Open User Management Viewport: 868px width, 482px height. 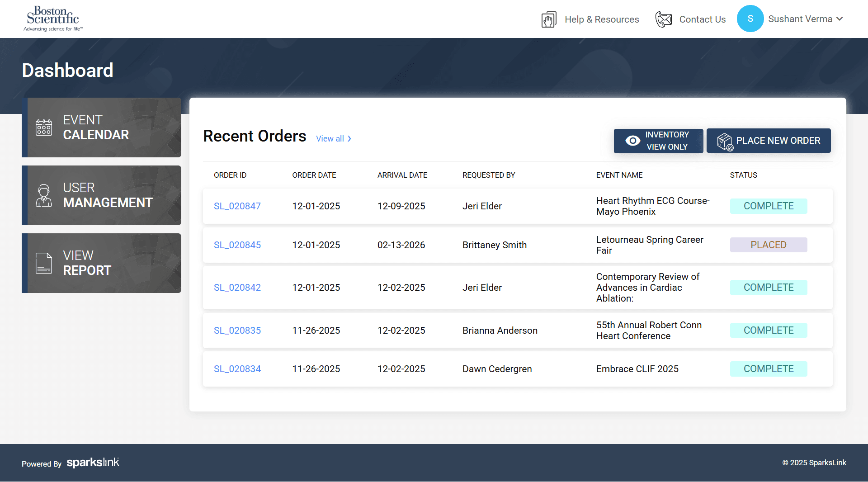(101, 195)
